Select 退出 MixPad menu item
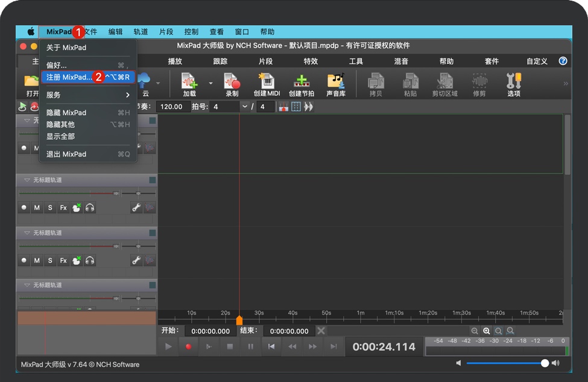The height and width of the screenshot is (382, 588). [88, 154]
